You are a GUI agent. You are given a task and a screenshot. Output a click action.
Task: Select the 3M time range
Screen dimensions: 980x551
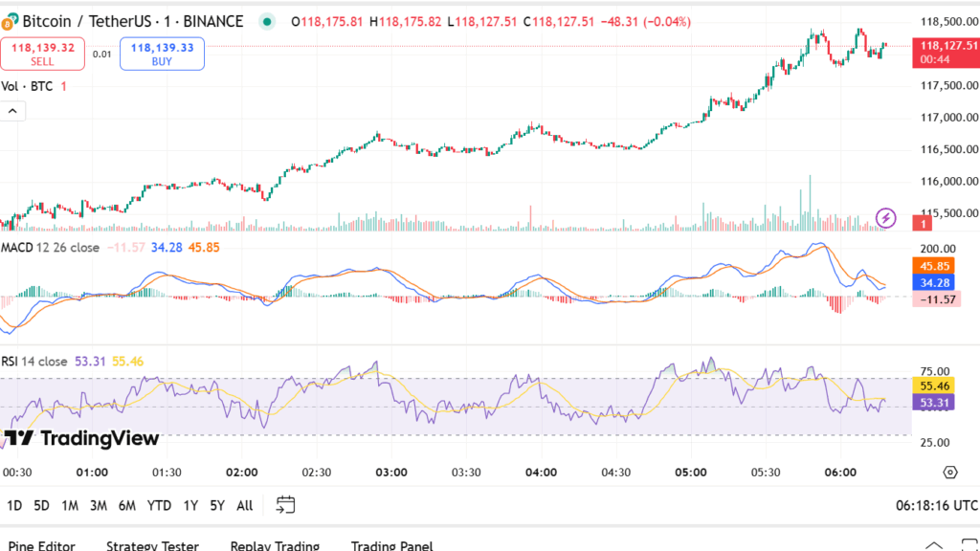[99, 505]
